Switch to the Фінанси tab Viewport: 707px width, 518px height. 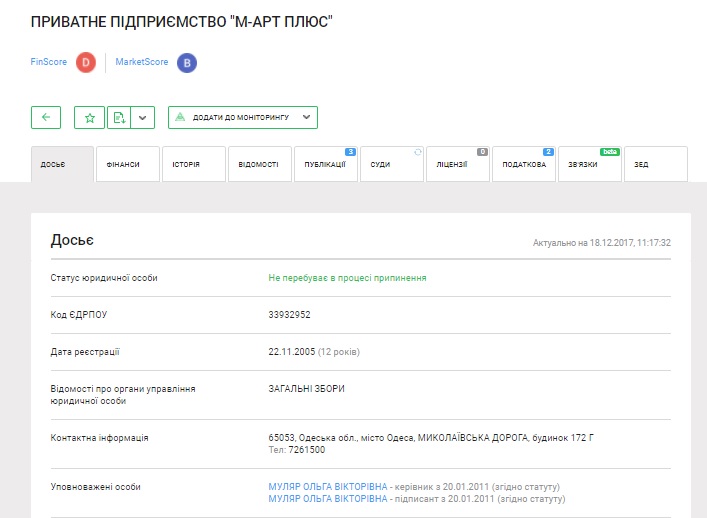pyautogui.click(x=127, y=165)
